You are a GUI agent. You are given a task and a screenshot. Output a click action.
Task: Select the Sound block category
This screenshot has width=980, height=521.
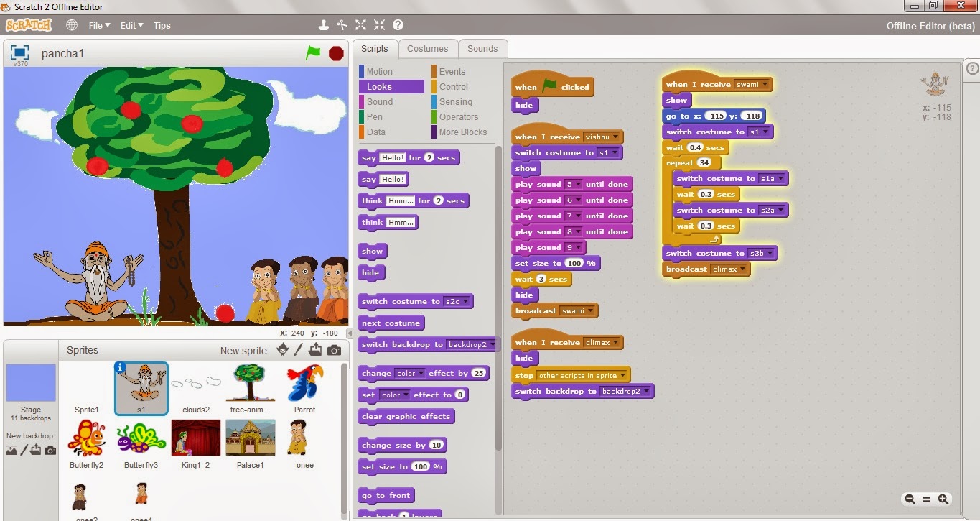click(x=379, y=101)
